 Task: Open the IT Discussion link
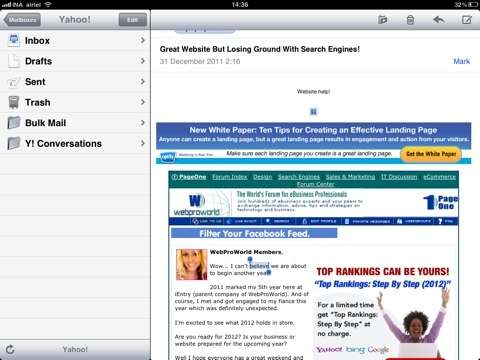pos(399,177)
